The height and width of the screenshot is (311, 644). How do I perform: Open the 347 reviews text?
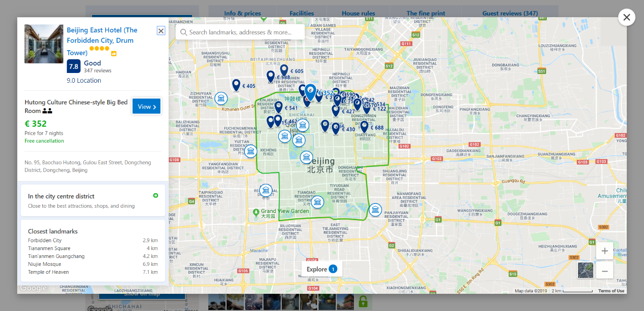(98, 71)
